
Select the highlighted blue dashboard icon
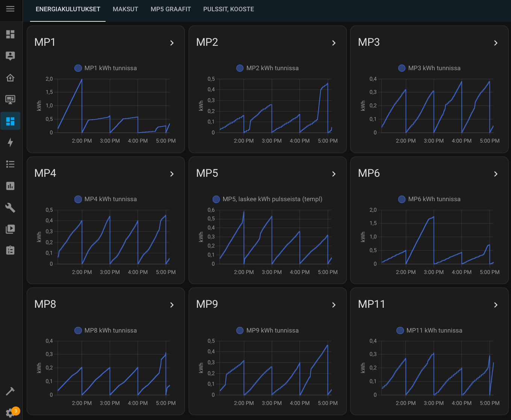pyautogui.click(x=11, y=121)
